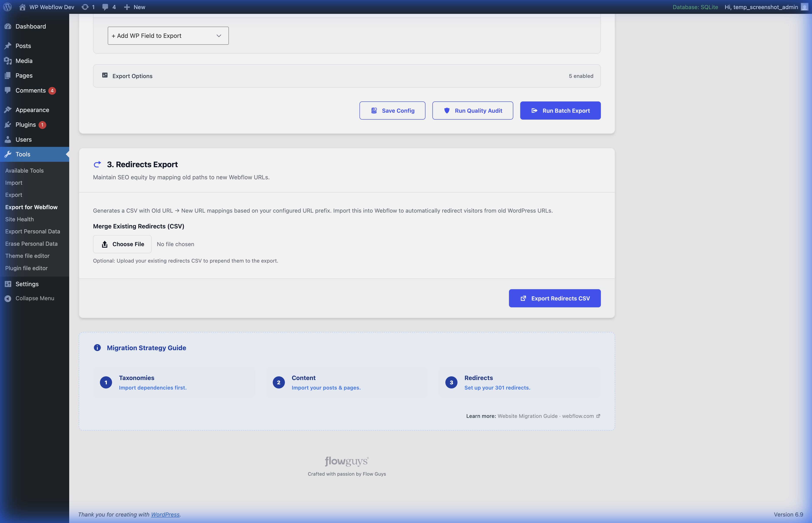Click the info icon beside Migration Strategy Guide

click(x=97, y=347)
